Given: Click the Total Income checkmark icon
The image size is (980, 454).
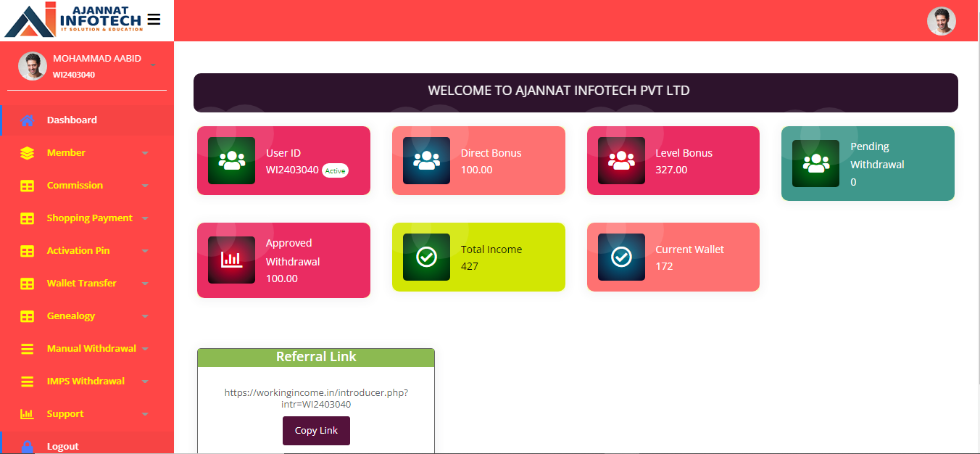Looking at the screenshot, I should (x=426, y=257).
